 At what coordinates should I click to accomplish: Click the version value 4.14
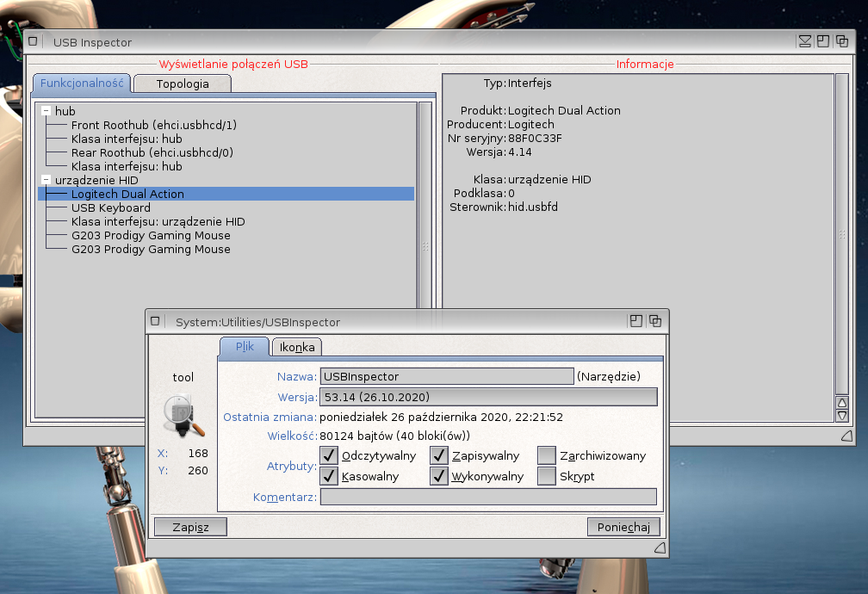(520, 152)
